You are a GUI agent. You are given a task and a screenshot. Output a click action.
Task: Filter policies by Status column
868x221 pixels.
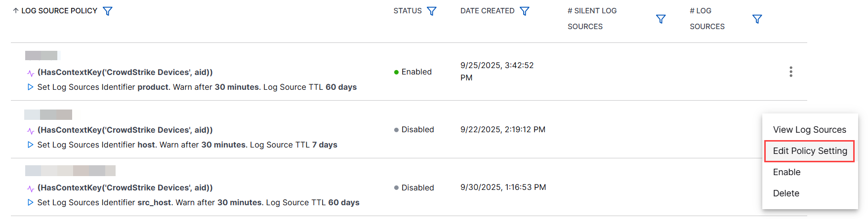click(x=432, y=11)
